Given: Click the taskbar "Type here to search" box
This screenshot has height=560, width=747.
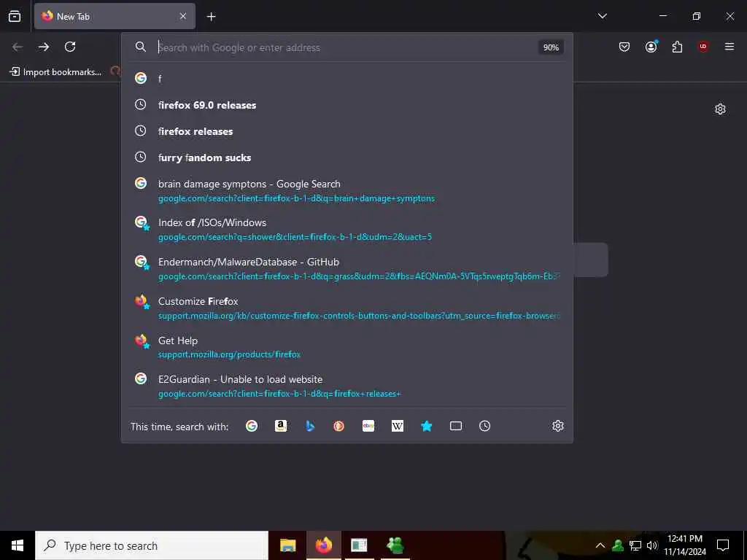Looking at the screenshot, I should coord(152,545).
